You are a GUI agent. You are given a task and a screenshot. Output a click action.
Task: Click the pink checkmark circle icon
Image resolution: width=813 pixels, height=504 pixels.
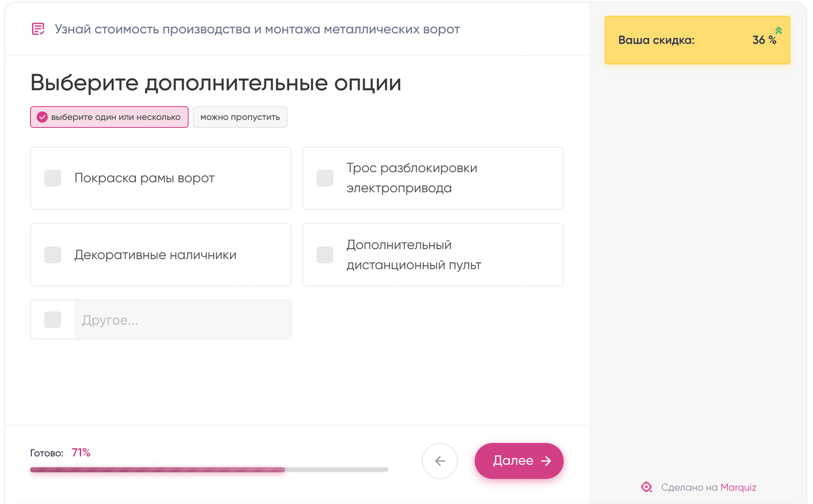tap(42, 117)
